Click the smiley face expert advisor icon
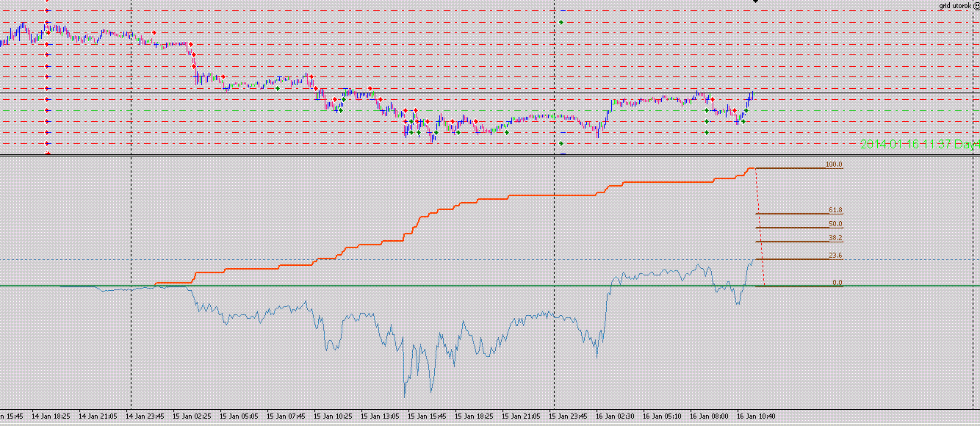The image size is (980, 426). (976, 6)
